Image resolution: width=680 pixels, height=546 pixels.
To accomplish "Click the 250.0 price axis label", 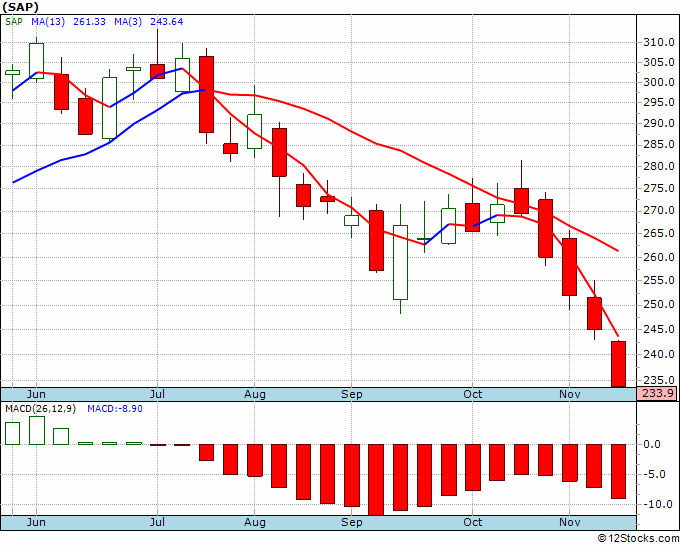I will click(658, 304).
